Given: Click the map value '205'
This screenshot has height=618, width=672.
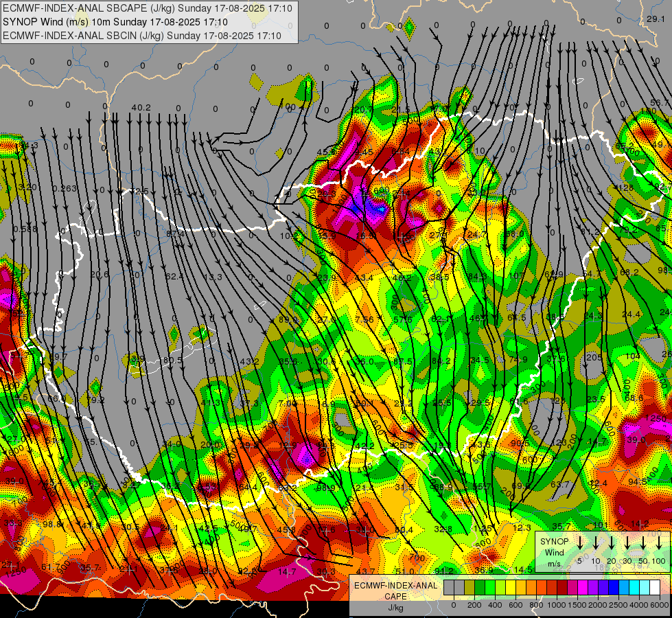Looking at the screenshot, I should tap(594, 357).
